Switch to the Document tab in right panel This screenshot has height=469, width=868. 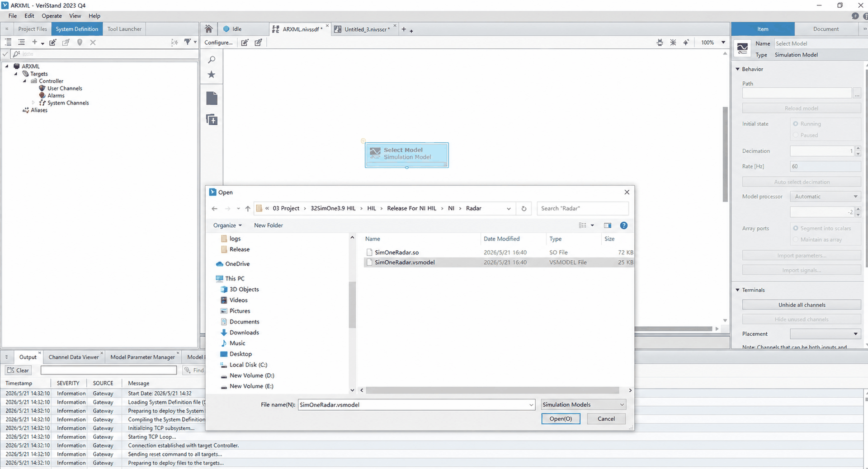[x=826, y=29]
